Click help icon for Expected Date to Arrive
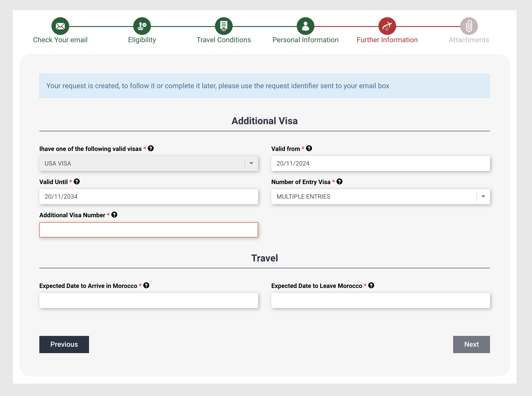532x396 pixels. pos(146,285)
